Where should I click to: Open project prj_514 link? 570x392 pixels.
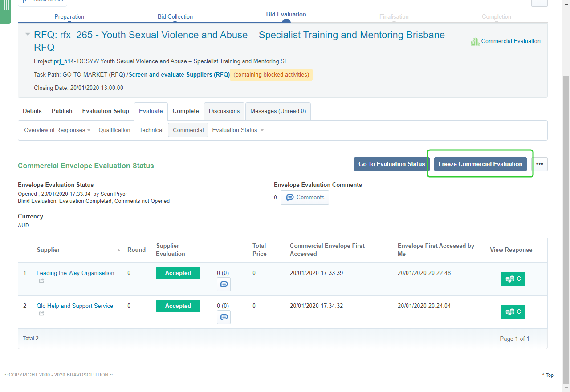(x=64, y=61)
